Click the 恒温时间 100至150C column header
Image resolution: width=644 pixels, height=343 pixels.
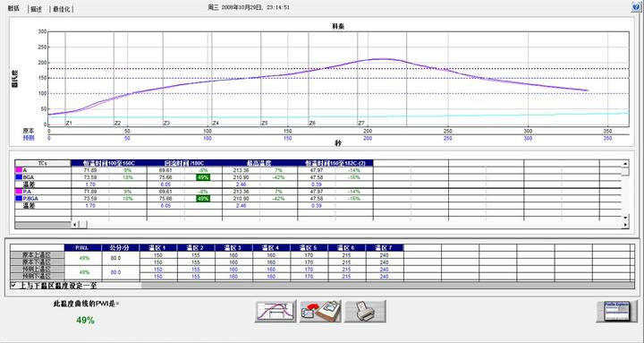(x=109, y=163)
